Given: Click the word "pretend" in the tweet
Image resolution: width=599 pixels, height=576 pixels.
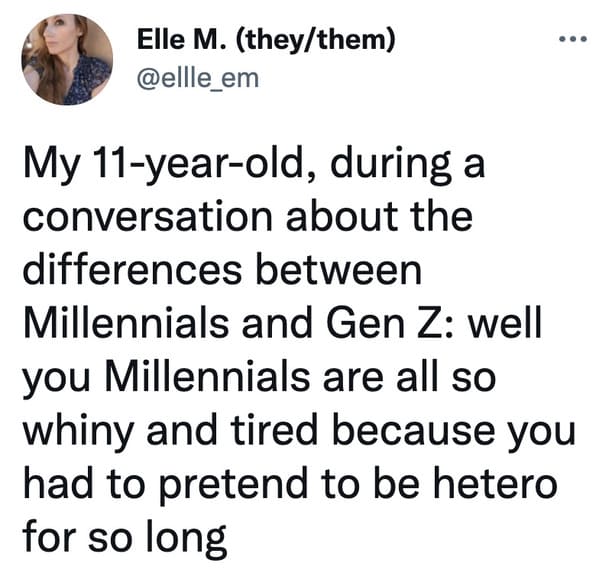Looking at the screenshot, I should [233, 485].
